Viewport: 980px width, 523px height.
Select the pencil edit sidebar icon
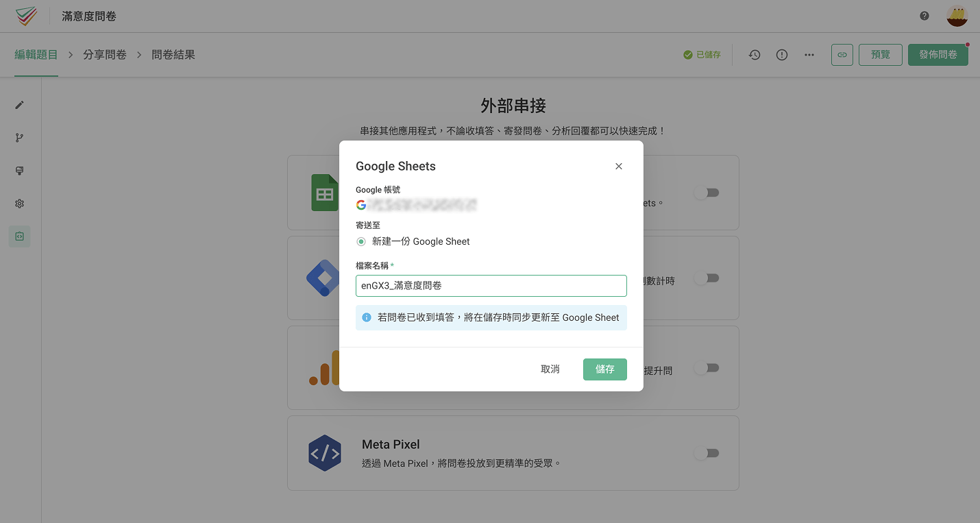point(20,105)
